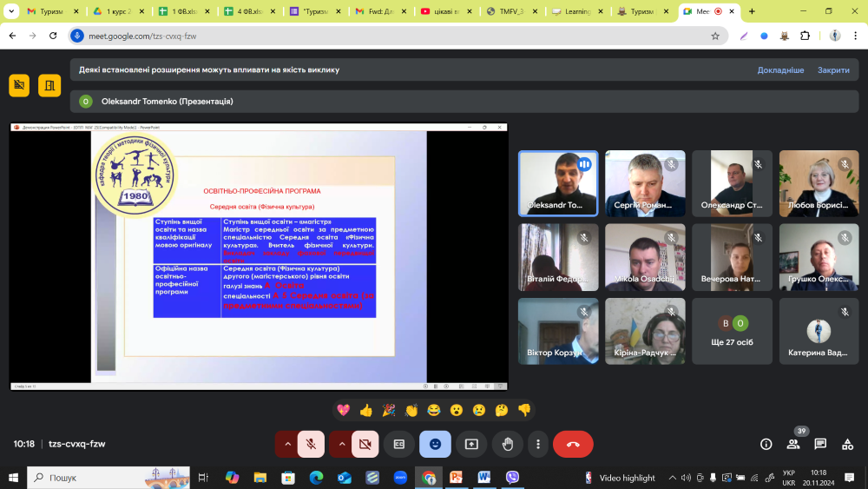Click the present screen icon
This screenshot has height=489, width=868.
point(471,444)
